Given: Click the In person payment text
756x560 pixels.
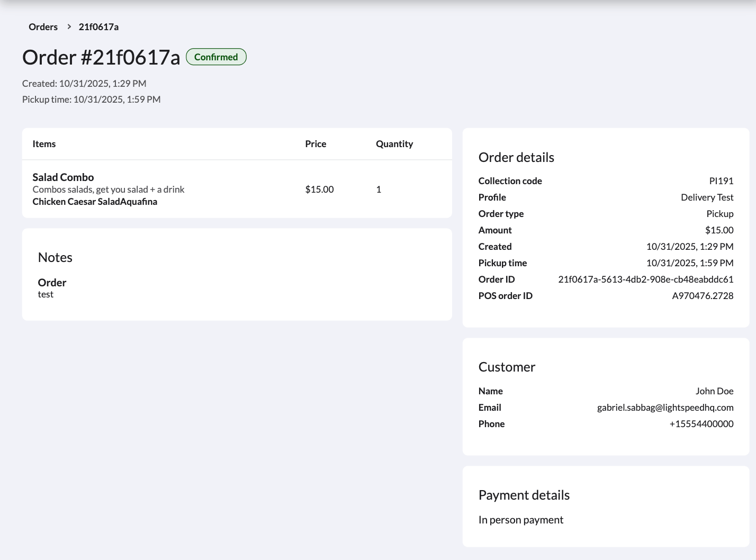Looking at the screenshot, I should 520,519.
